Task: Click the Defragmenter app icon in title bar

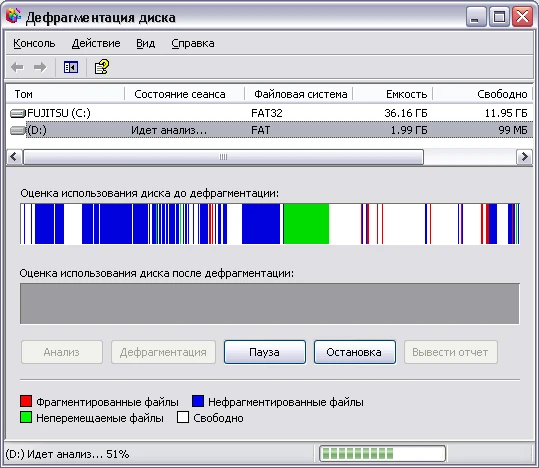Action: [x=14, y=16]
